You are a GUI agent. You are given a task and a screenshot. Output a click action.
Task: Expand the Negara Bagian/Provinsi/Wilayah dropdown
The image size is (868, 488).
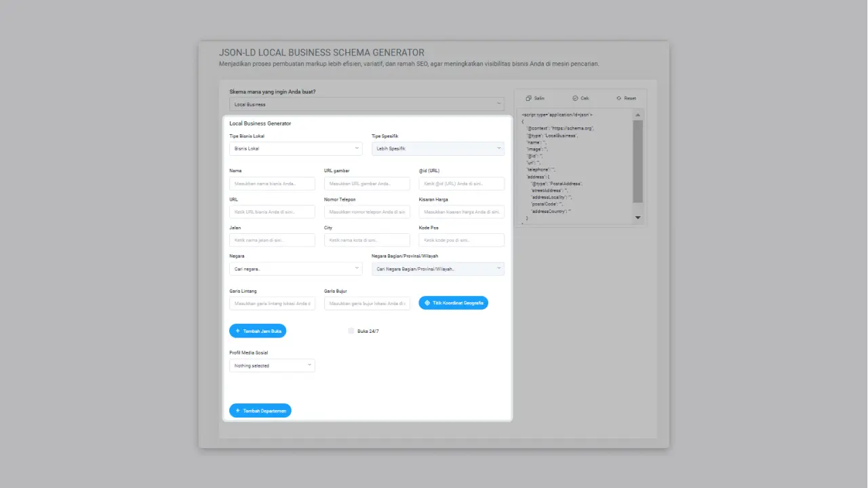click(x=437, y=268)
